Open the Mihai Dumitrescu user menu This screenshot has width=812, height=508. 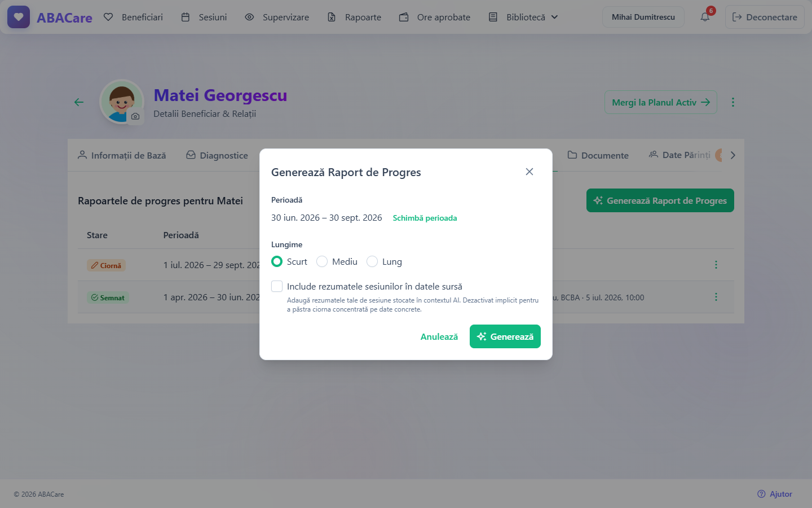click(643, 17)
